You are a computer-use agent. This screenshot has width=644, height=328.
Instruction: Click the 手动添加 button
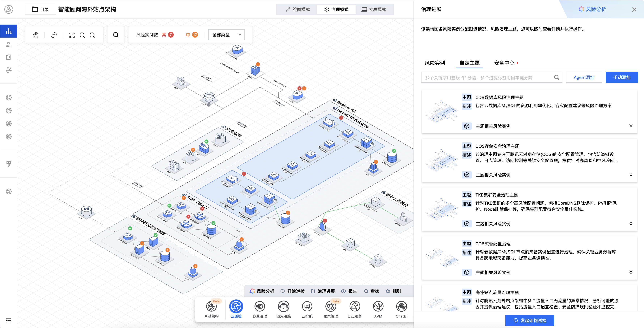[x=622, y=77]
